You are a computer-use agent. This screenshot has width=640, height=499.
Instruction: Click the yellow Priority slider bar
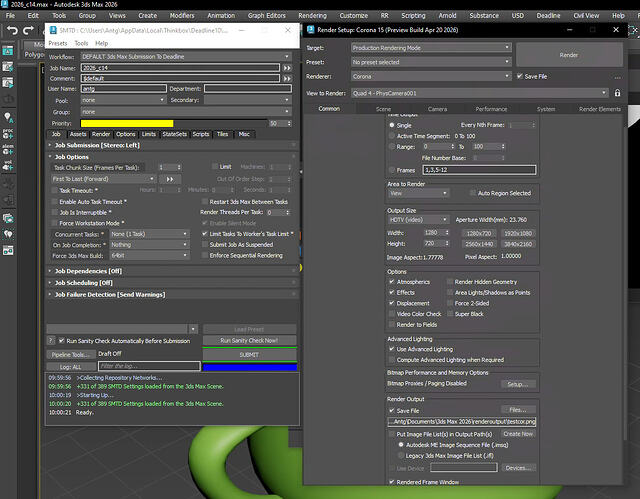click(127, 123)
